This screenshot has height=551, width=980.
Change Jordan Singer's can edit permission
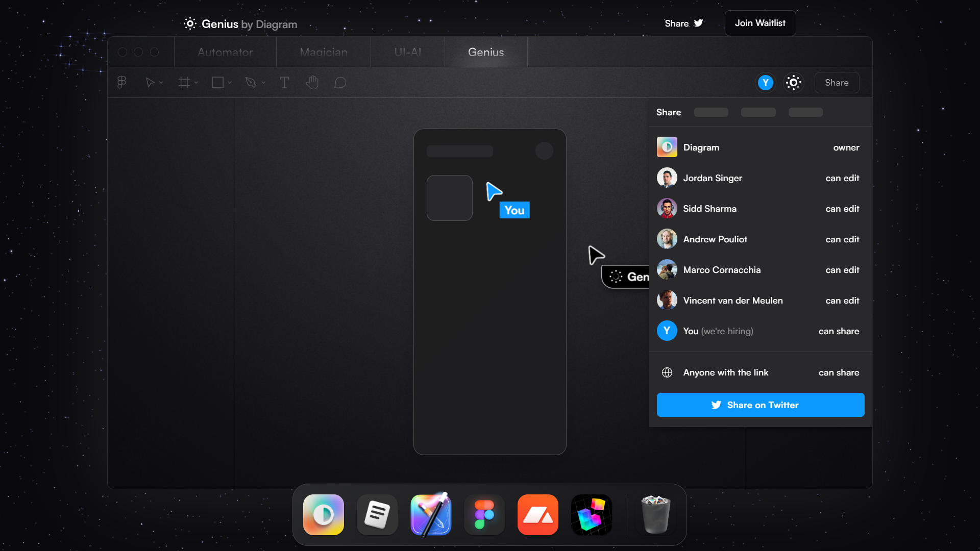pyautogui.click(x=842, y=178)
